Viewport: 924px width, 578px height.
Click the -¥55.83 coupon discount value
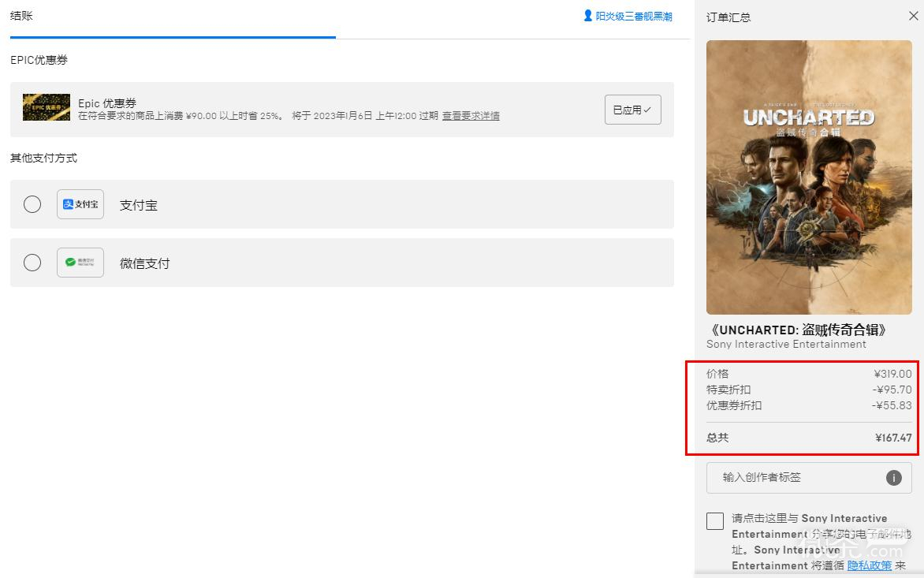[892, 405]
